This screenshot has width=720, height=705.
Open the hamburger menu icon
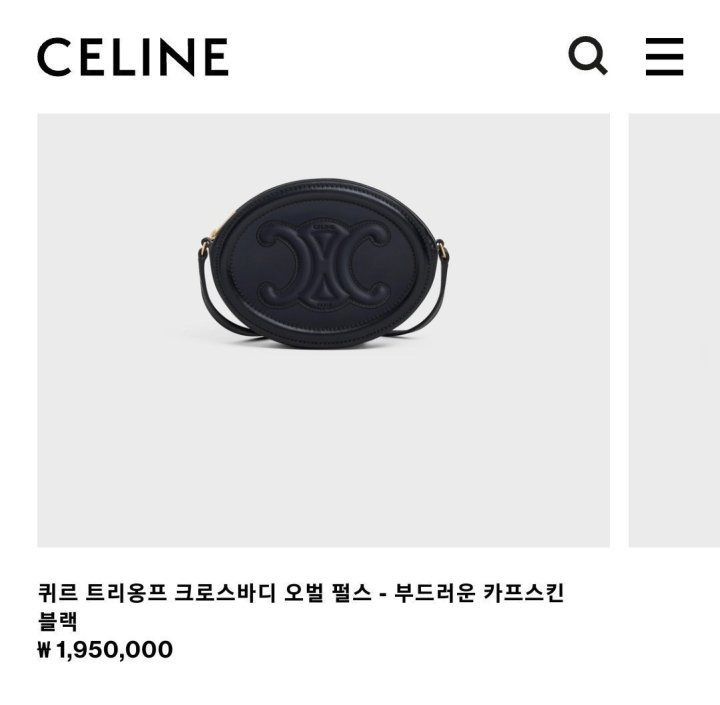pos(664,56)
